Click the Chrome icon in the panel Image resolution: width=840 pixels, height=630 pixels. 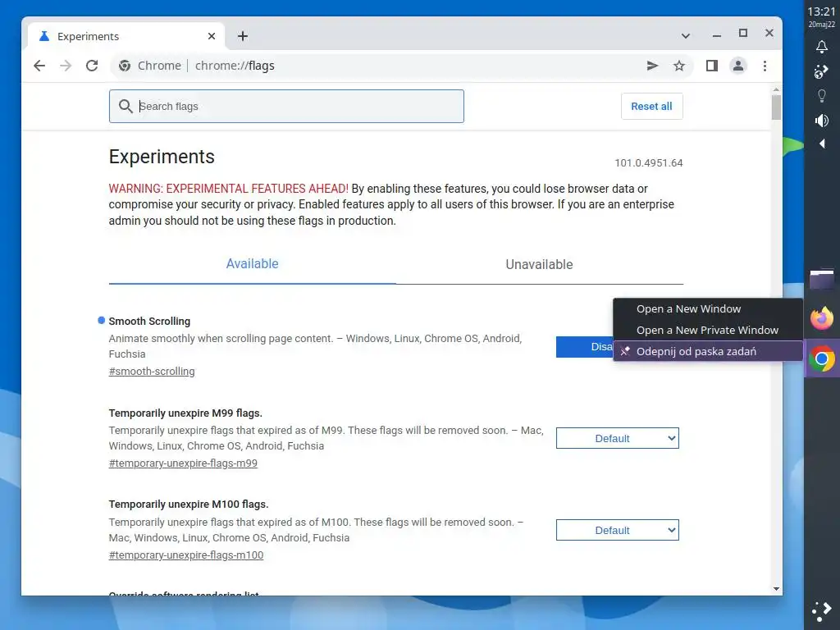821,358
